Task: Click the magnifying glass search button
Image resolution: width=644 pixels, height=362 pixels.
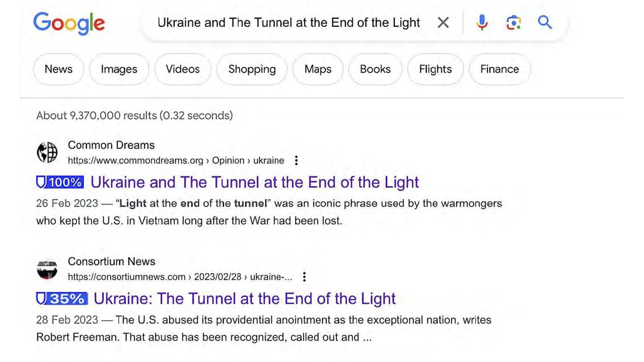Action: click(x=545, y=22)
